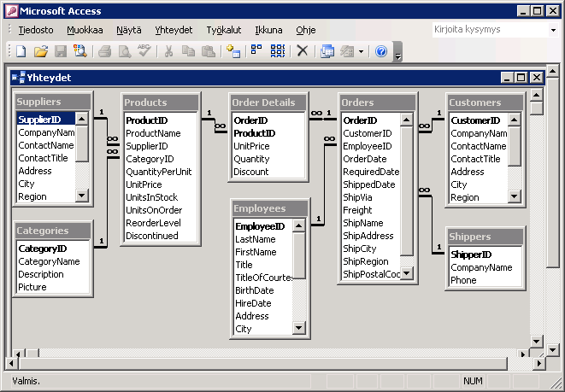
Task: Click Show All Relationships icon
Action: [278, 51]
